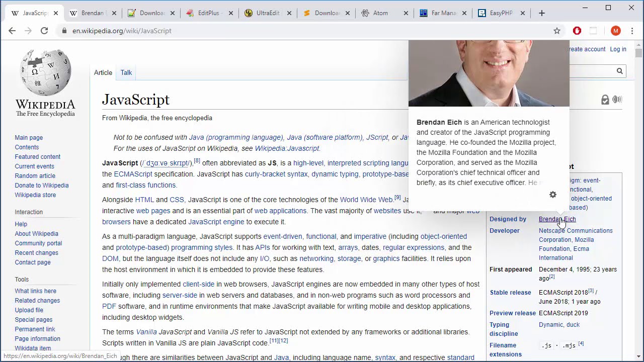Click the browser forward arrow
This screenshot has width=644, height=362.
click(x=28, y=31)
